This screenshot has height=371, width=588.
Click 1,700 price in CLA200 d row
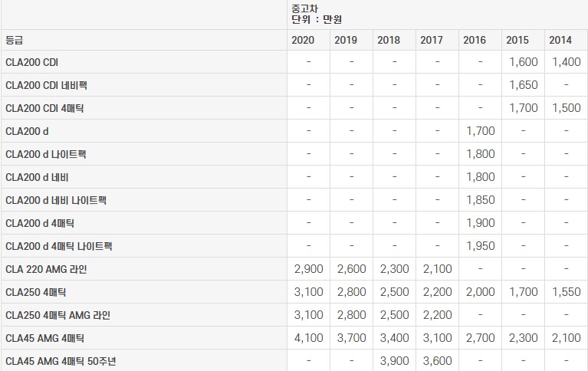tap(481, 131)
